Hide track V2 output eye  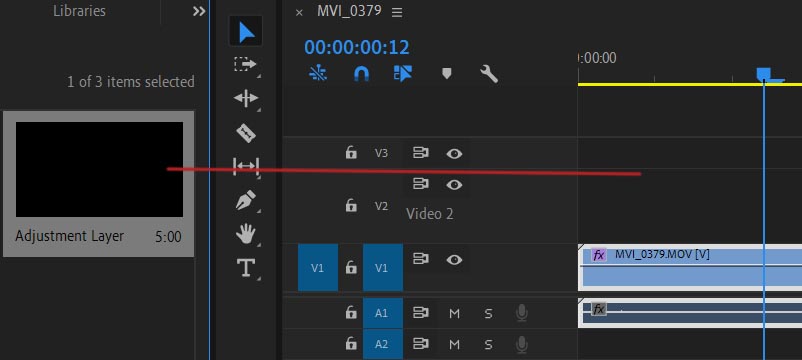454,184
